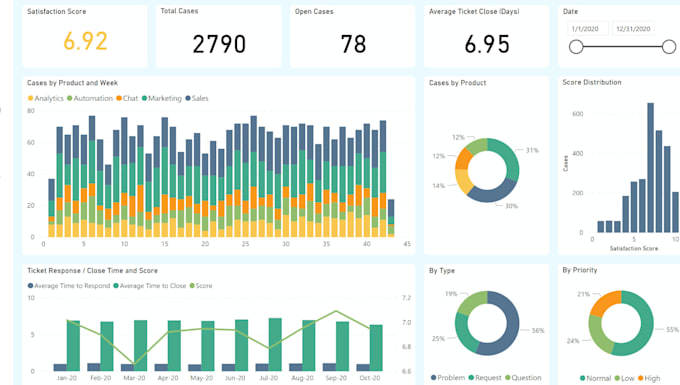Image resolution: width=680 pixels, height=385 pixels.
Task: Click the Sep-20 axis label
Action: tap(336, 378)
